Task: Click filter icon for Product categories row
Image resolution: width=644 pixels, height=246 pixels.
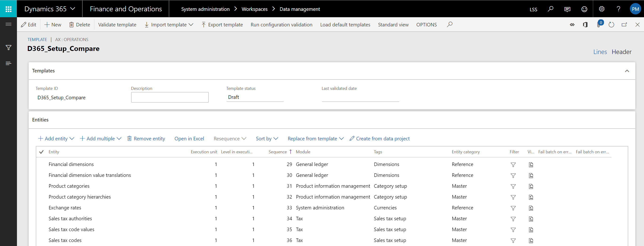Action: point(513,186)
